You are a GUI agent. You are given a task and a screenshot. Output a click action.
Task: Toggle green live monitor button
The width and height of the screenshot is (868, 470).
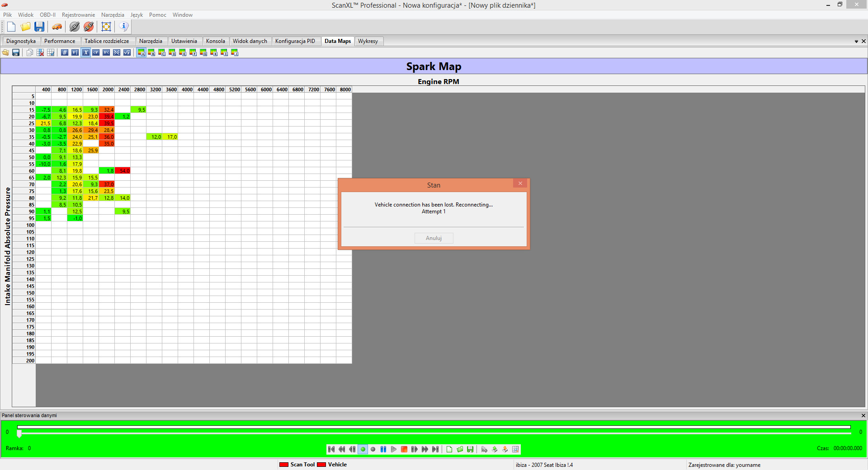pyautogui.click(x=363, y=449)
